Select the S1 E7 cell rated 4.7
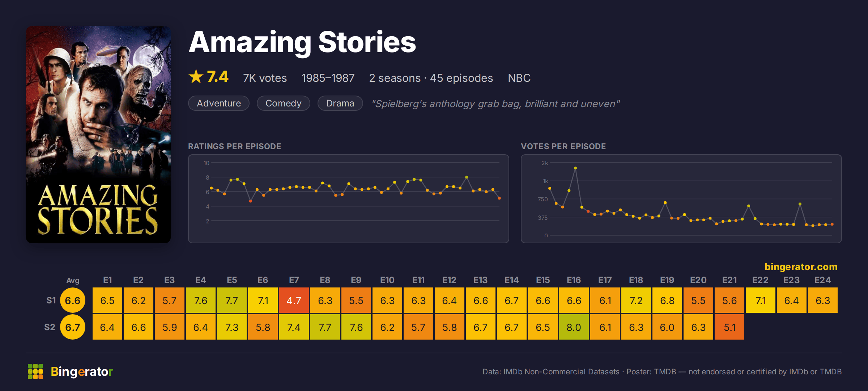 pos(294,300)
